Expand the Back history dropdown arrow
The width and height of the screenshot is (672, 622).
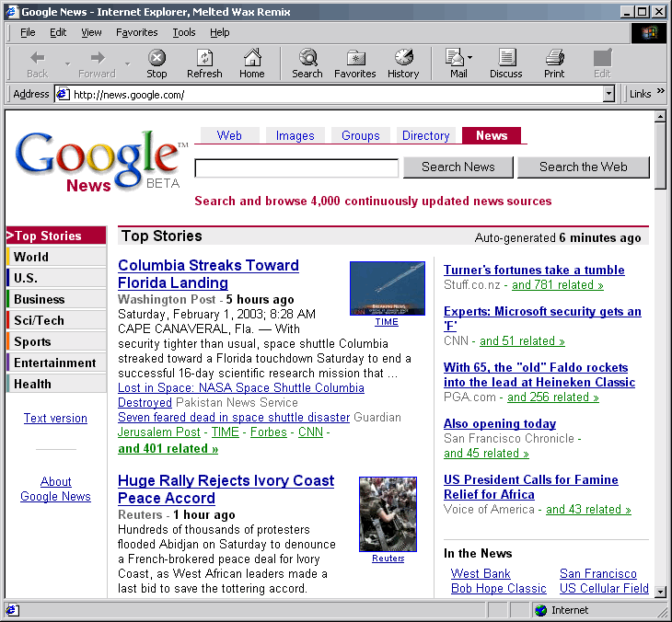68,63
